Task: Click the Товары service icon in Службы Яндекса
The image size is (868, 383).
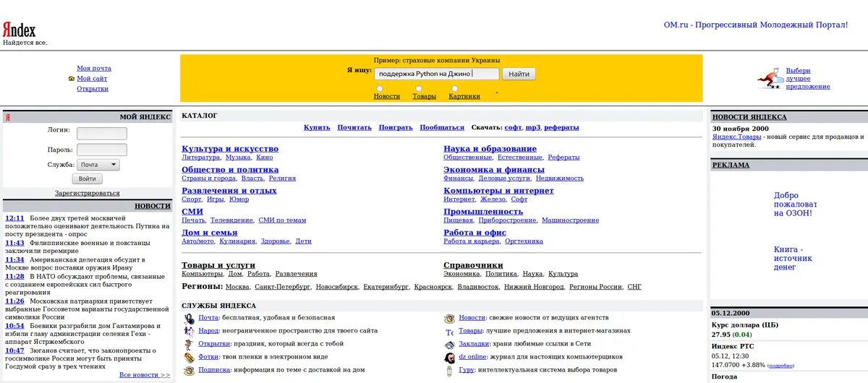Action: (449, 331)
